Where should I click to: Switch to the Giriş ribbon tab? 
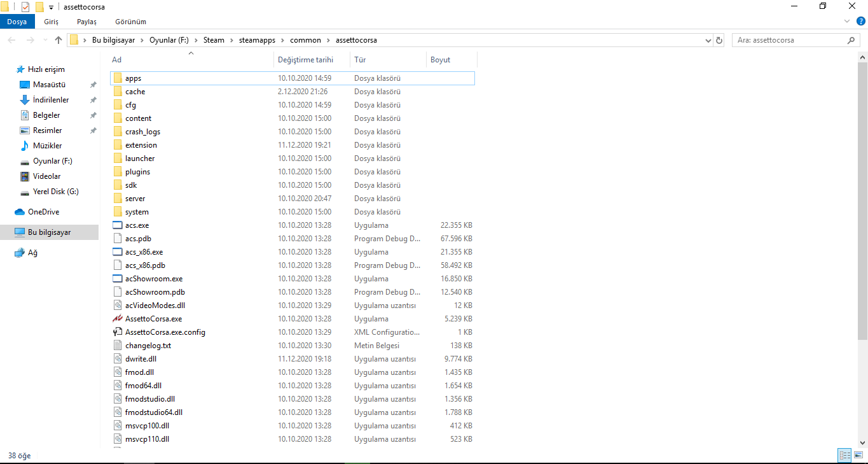pos(51,22)
